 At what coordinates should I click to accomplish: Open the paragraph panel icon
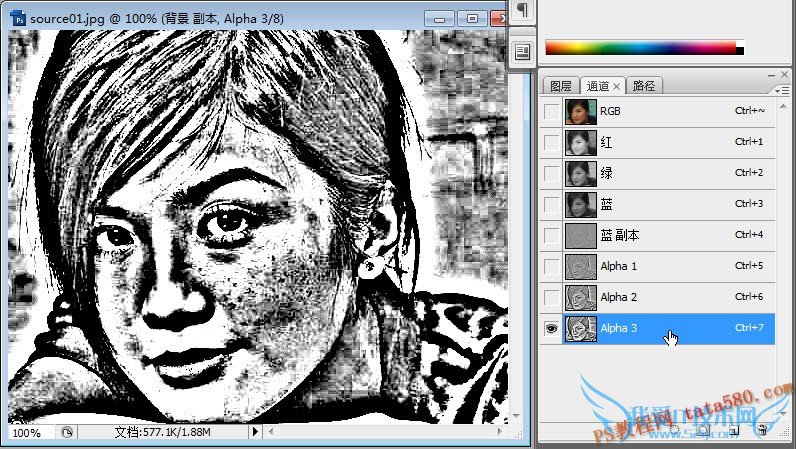[x=522, y=10]
